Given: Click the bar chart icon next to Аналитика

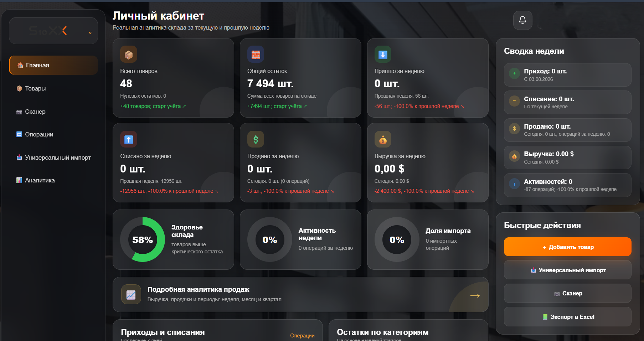Looking at the screenshot, I should click(x=19, y=180).
